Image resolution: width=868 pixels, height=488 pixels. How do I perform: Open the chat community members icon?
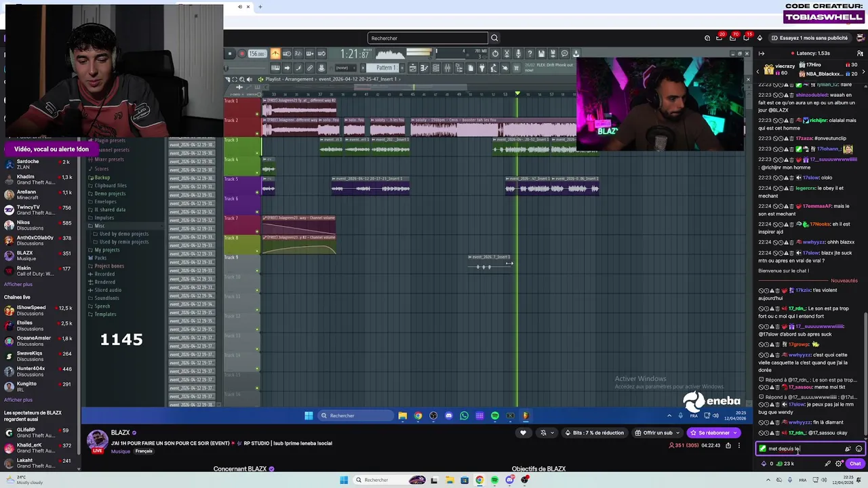click(860, 54)
